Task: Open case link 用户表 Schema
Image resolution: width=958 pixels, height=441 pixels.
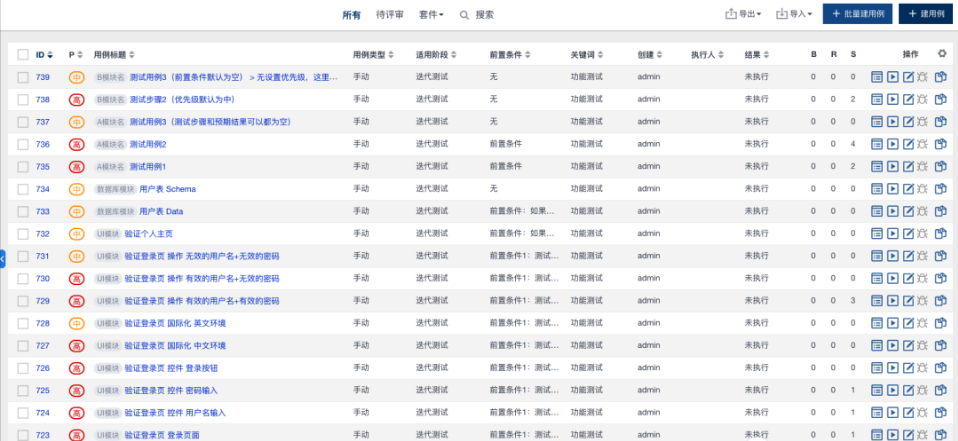Action: 168,189
